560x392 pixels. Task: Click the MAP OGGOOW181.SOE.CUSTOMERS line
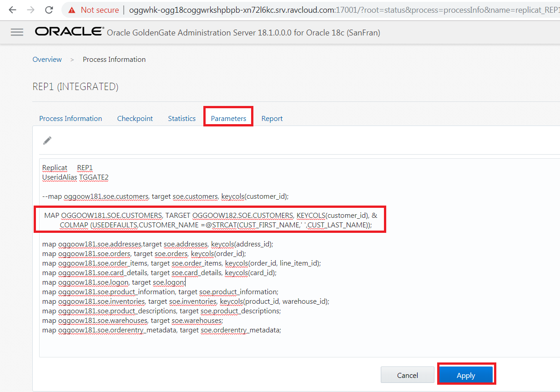click(211, 215)
